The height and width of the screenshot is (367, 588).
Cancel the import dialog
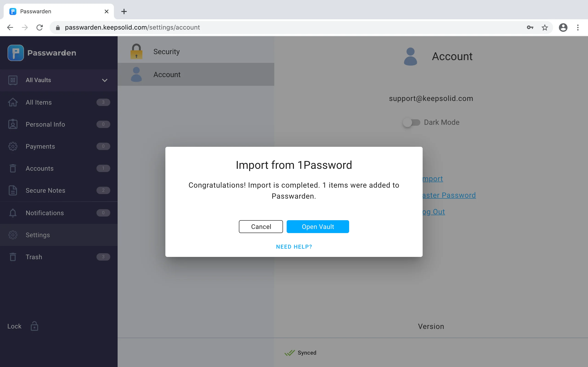[261, 226]
